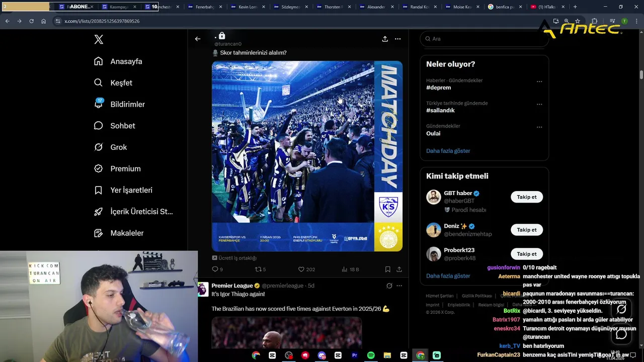Open Yer İşaretleri bookmarks
Screen dimensions: 644x362
[x=123, y=190]
